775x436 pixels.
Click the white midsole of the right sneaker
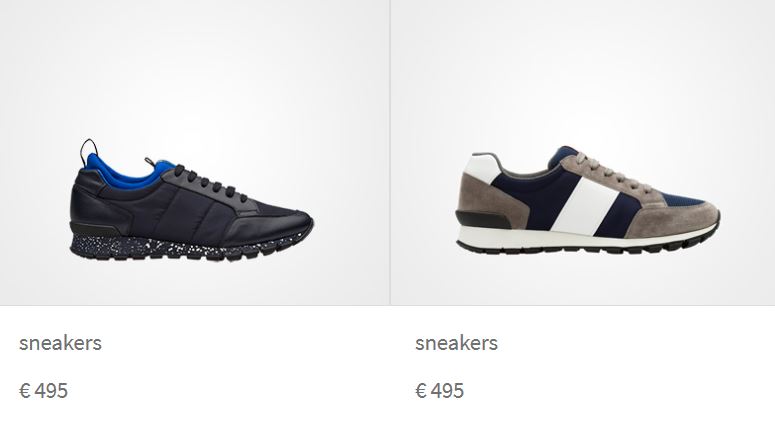583,238
